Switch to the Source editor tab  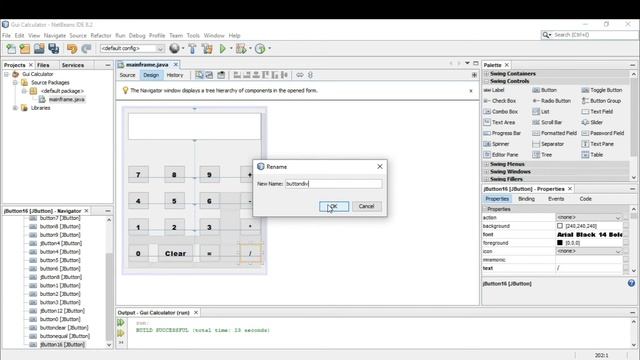point(127,75)
